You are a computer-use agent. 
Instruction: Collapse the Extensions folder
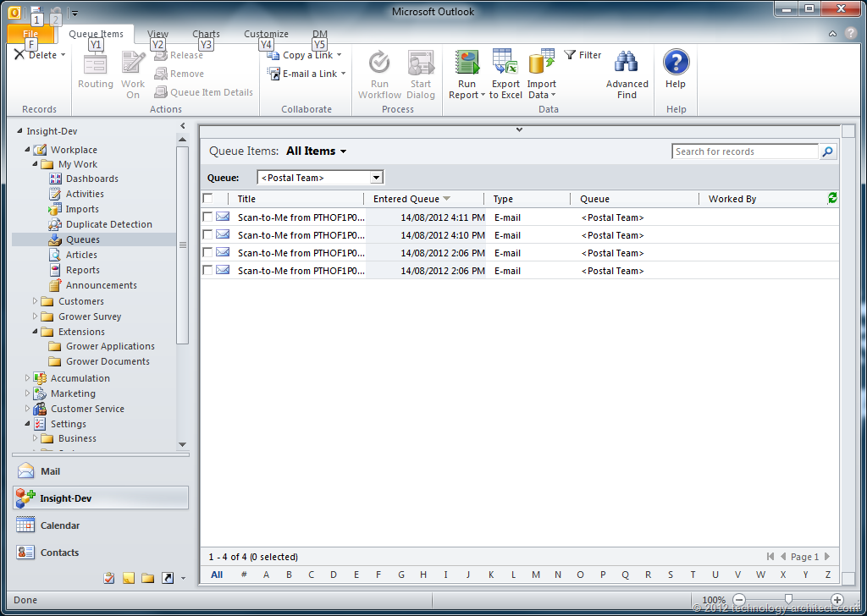(35, 332)
